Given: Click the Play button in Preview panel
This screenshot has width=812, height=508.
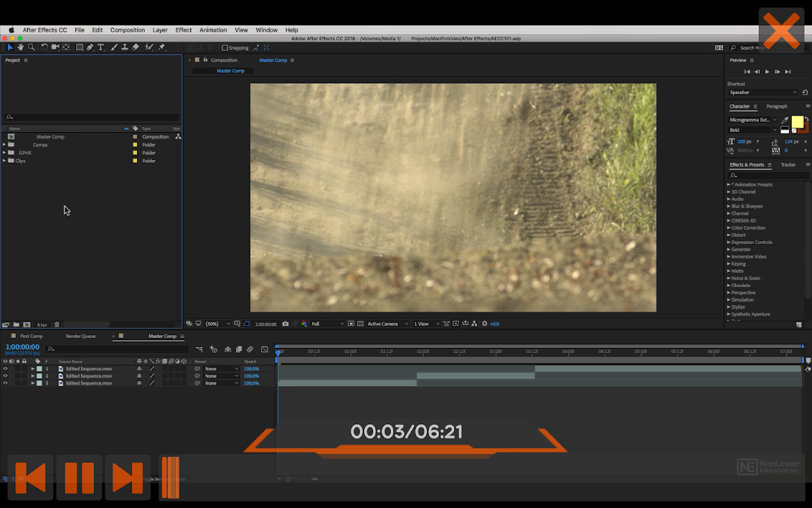Looking at the screenshot, I should [x=767, y=72].
